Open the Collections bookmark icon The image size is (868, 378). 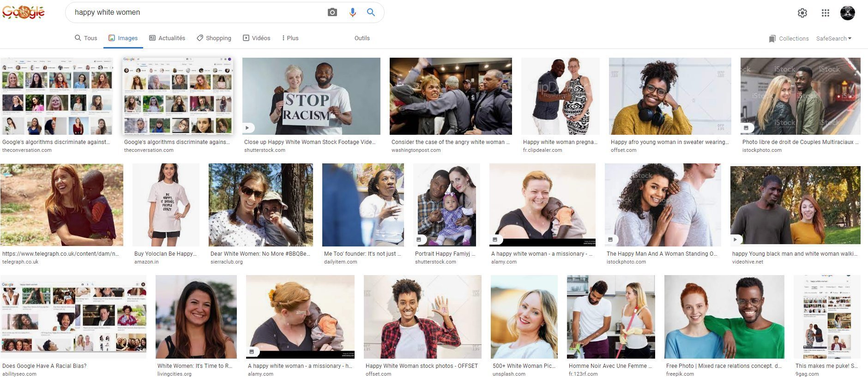coord(772,39)
